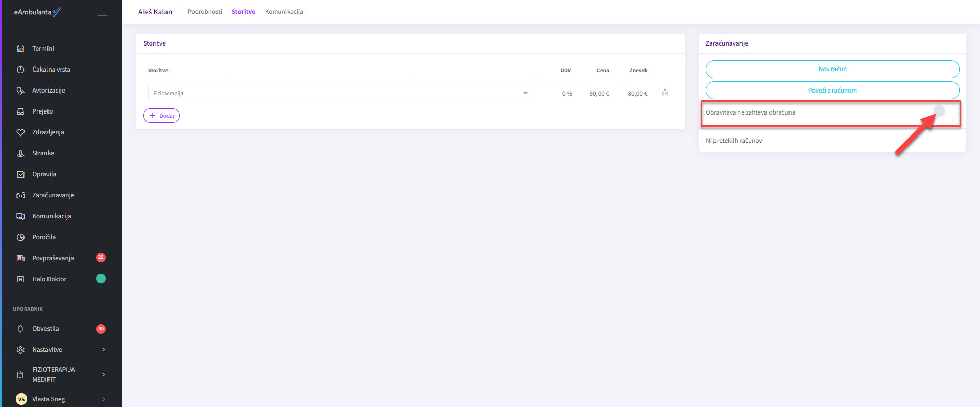Click the Nov račun button
The image size is (980, 407).
coord(832,69)
